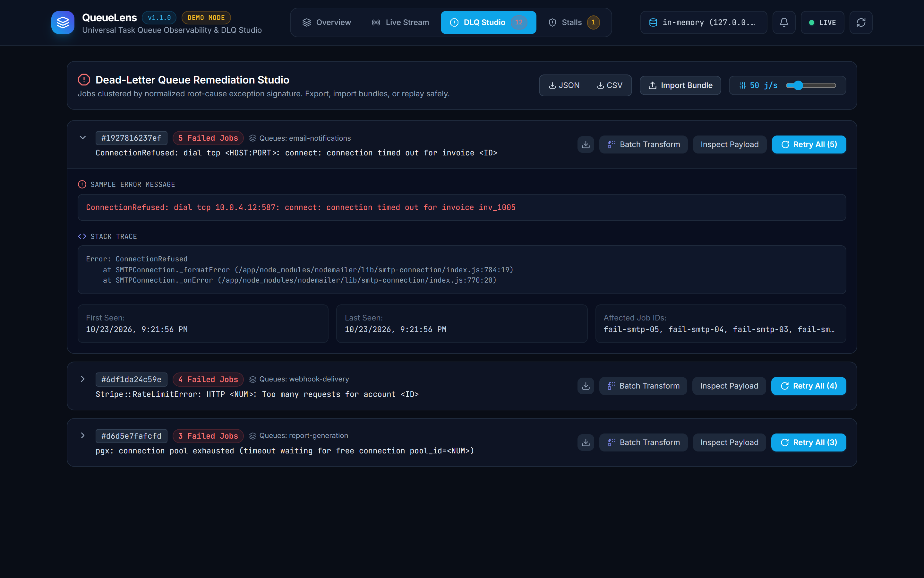Click queue layers icon for report-generation

point(253,436)
